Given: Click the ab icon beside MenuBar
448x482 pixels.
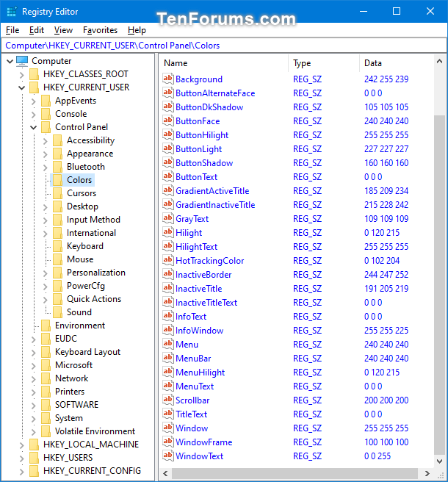Looking at the screenshot, I should 167,358.
